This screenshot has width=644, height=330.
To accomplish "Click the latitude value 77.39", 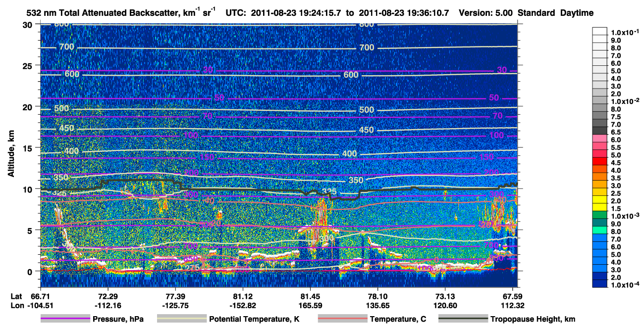I will coord(175,296).
